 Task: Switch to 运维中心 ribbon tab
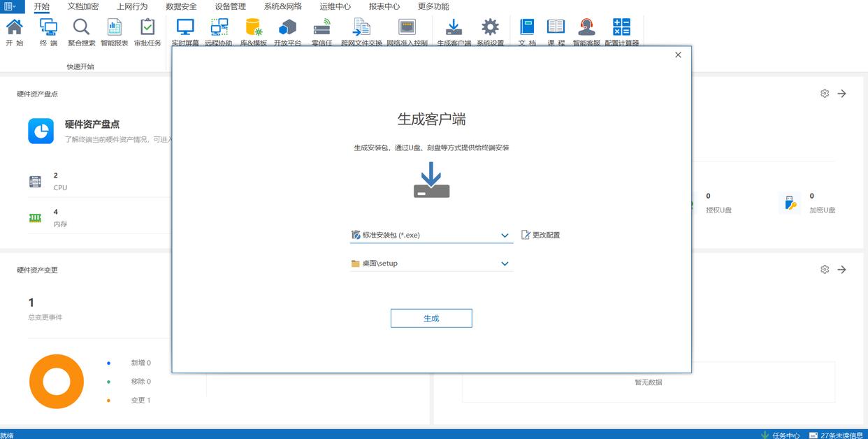point(335,6)
